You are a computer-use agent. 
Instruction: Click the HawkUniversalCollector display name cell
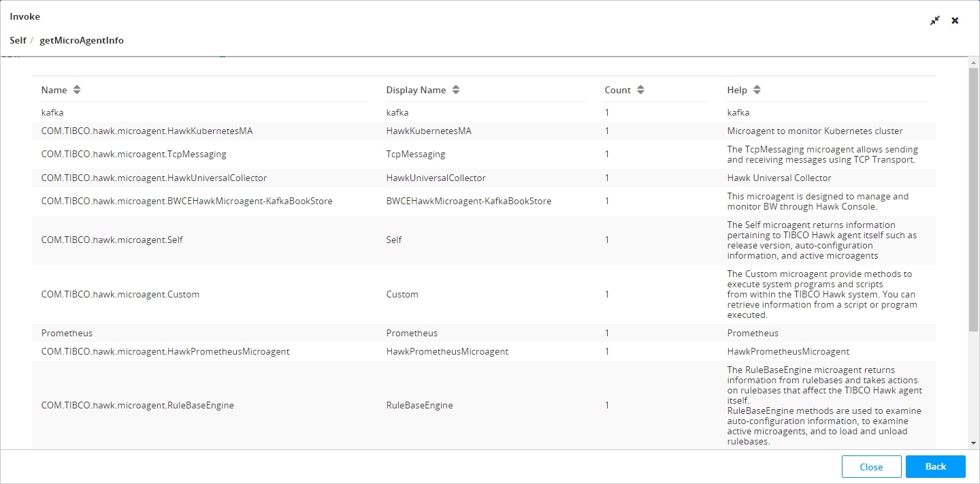(x=436, y=178)
